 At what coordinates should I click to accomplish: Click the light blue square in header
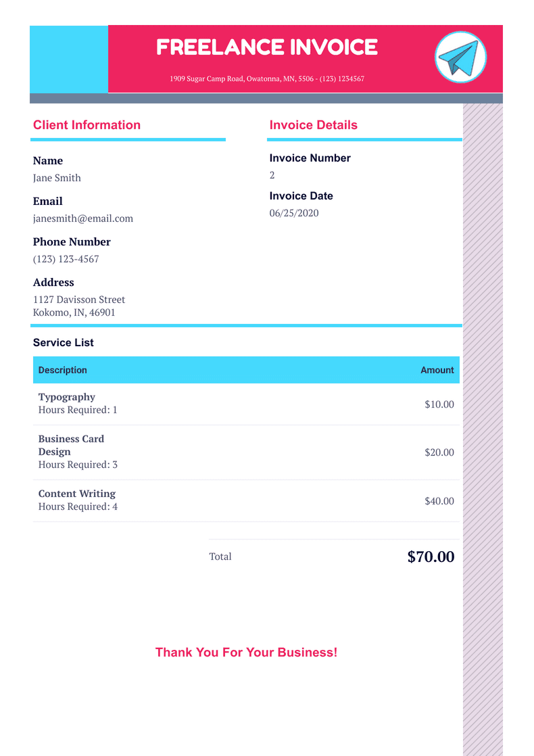pos(68,59)
